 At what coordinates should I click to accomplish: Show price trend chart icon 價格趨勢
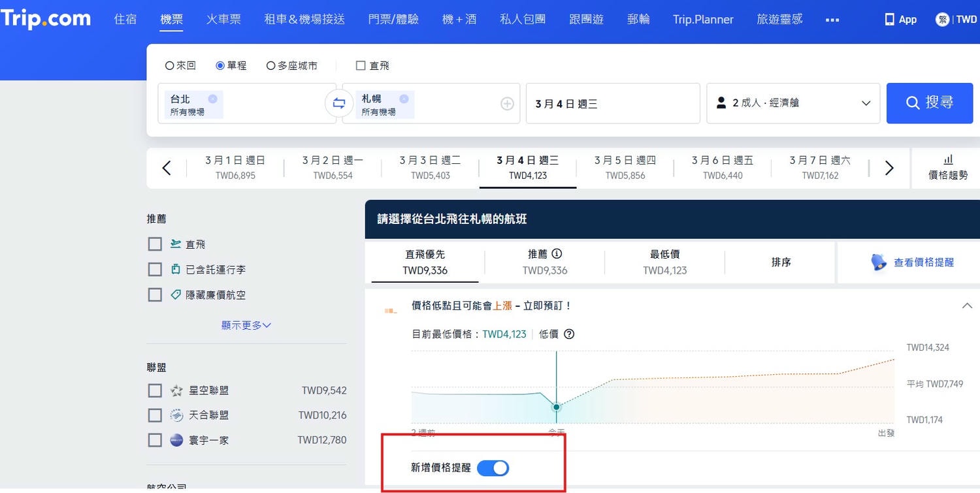coord(948,159)
